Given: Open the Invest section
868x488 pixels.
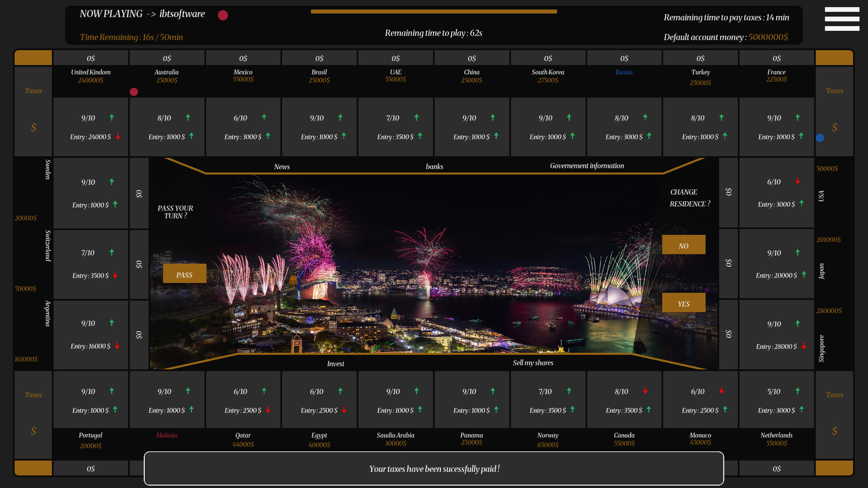Looking at the screenshot, I should [x=335, y=364].
